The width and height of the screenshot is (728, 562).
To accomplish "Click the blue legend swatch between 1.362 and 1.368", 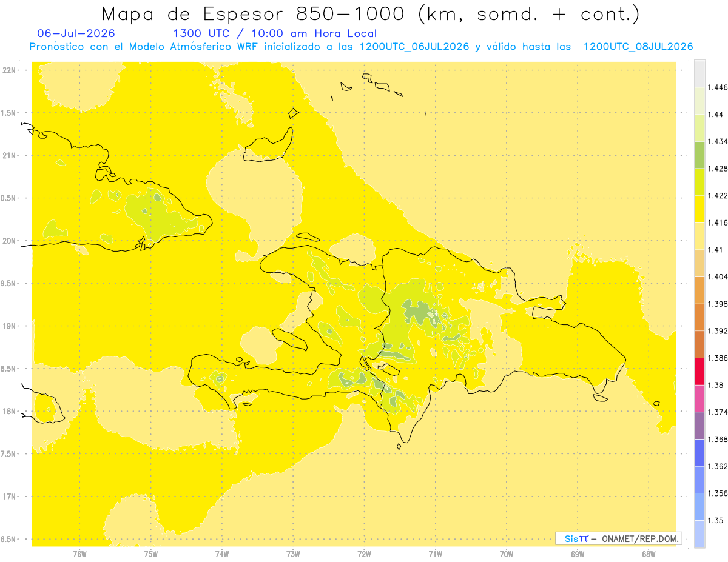I will (x=699, y=453).
